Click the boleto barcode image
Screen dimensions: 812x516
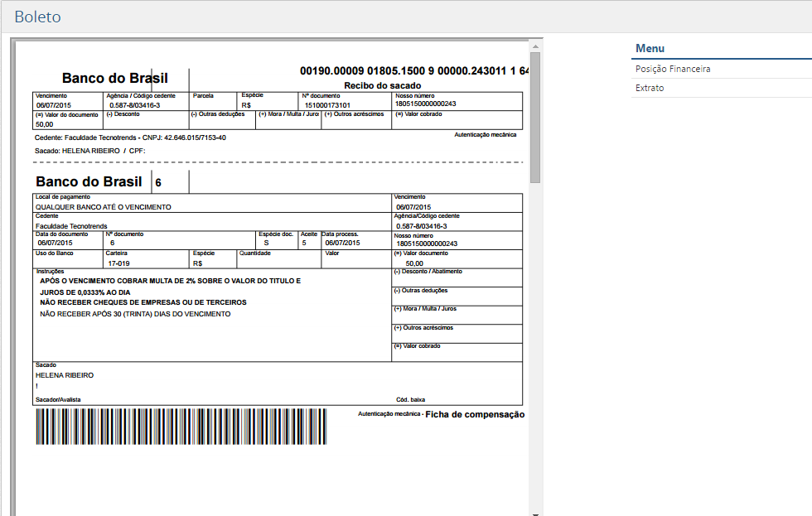tap(181, 427)
